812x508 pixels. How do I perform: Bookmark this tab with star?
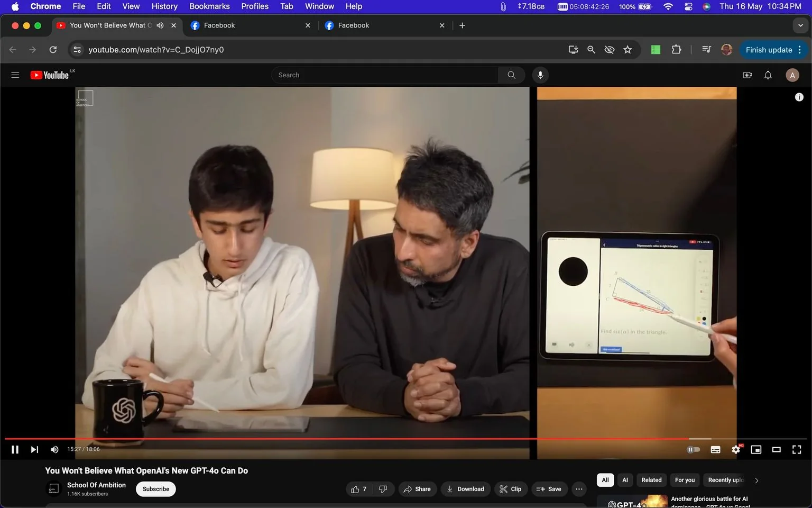click(628, 50)
